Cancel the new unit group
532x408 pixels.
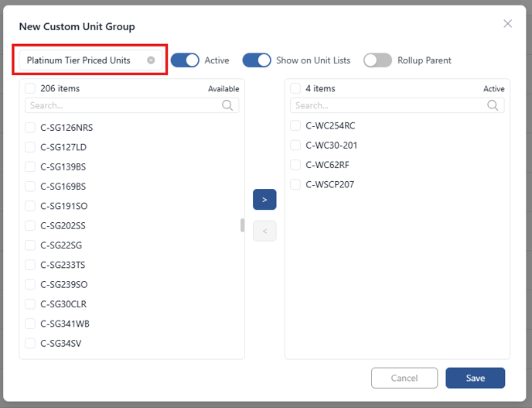[404, 378]
